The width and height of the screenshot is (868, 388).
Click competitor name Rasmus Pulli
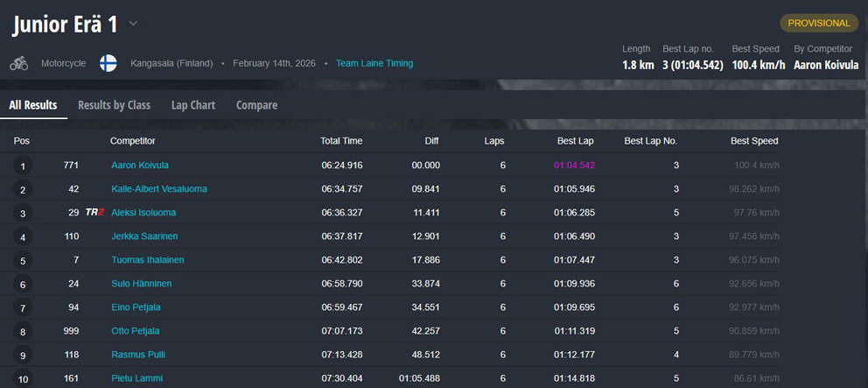coord(138,355)
